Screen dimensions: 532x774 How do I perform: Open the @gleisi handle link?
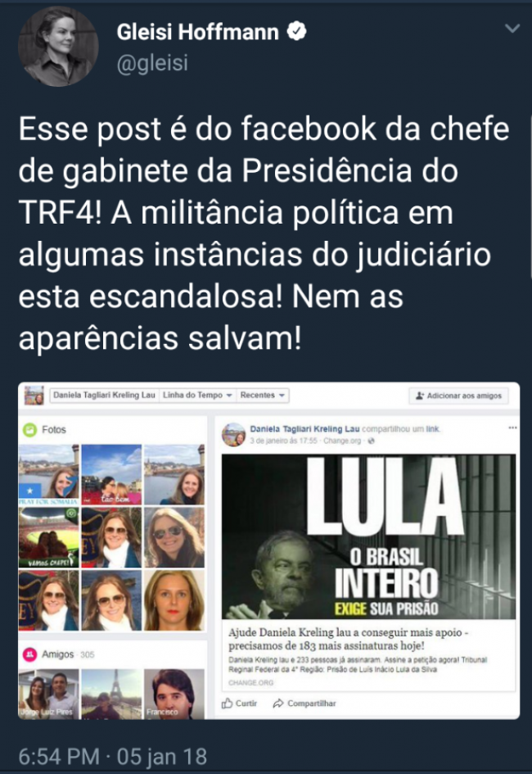152,63
